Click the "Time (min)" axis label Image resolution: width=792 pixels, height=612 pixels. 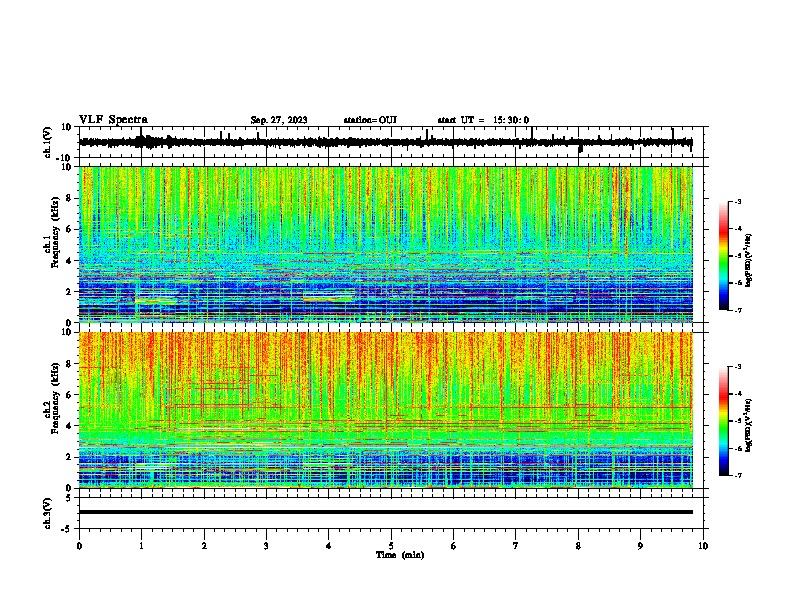pos(400,555)
